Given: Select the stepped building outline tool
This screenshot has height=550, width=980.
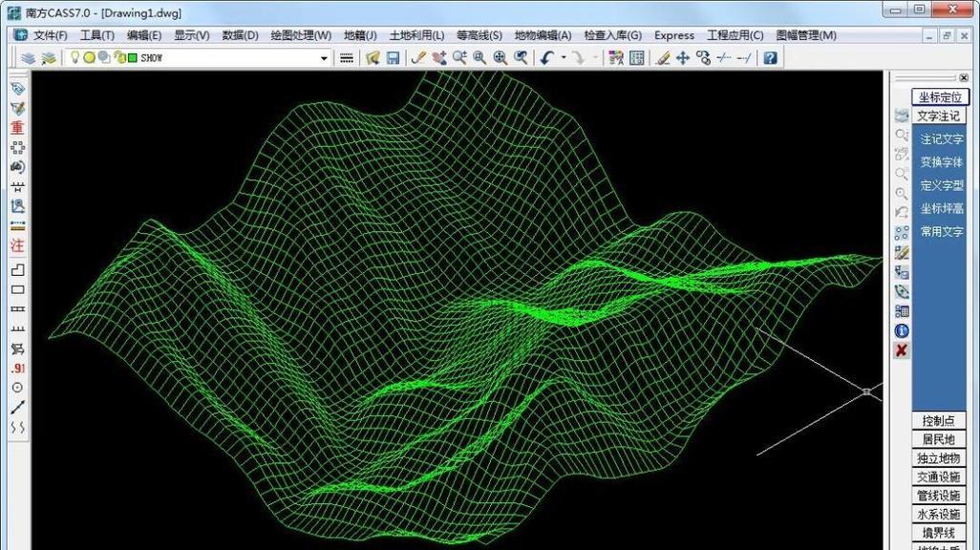Looking at the screenshot, I should [17, 269].
